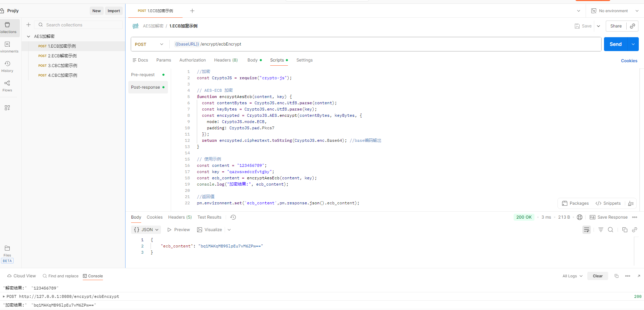Open the Collections sidebar panel
The width and height of the screenshot is (644, 310).
[x=8, y=28]
